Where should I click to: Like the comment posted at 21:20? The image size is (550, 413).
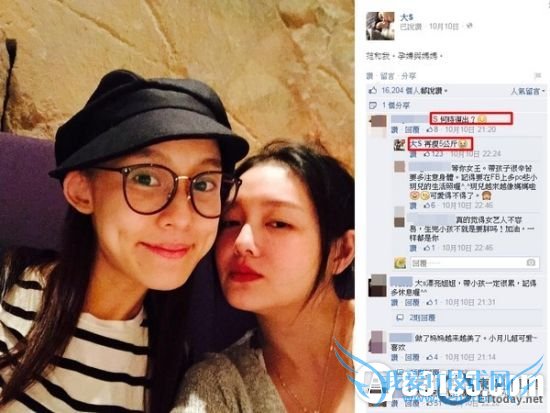pyautogui.click(x=394, y=130)
